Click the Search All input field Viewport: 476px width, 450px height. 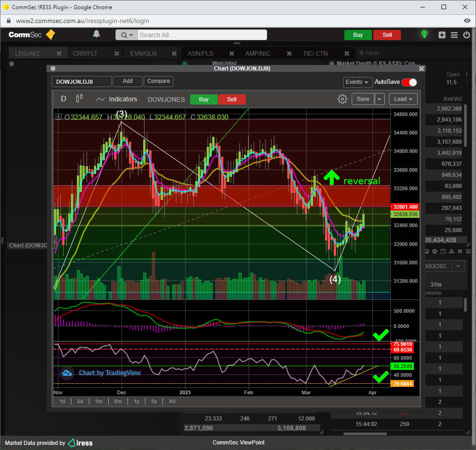point(203,35)
